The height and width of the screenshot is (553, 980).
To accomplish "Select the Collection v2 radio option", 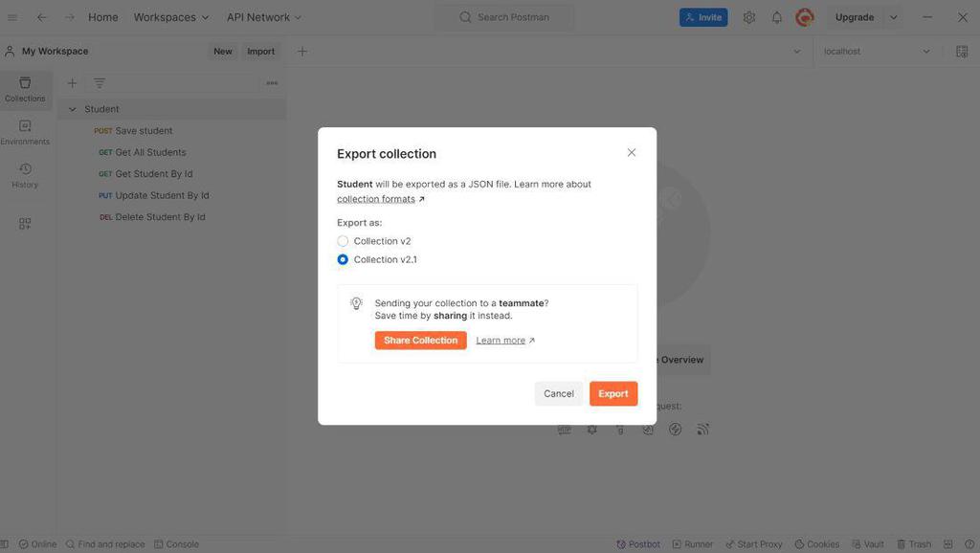I will pyautogui.click(x=343, y=241).
